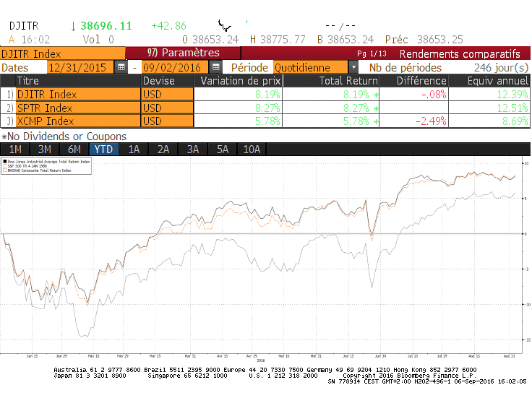Viewport: 532px width, 398px height.
Task: Click the intraday sparkline mini chart
Action: (x=225, y=25)
